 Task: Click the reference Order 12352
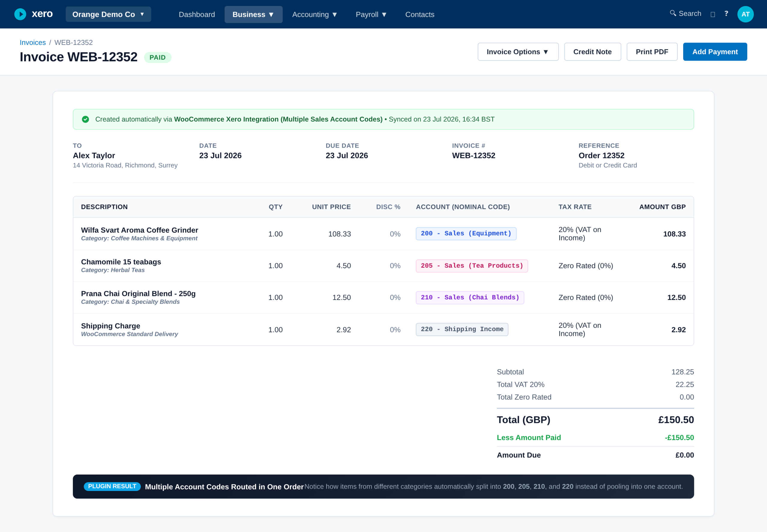point(601,155)
